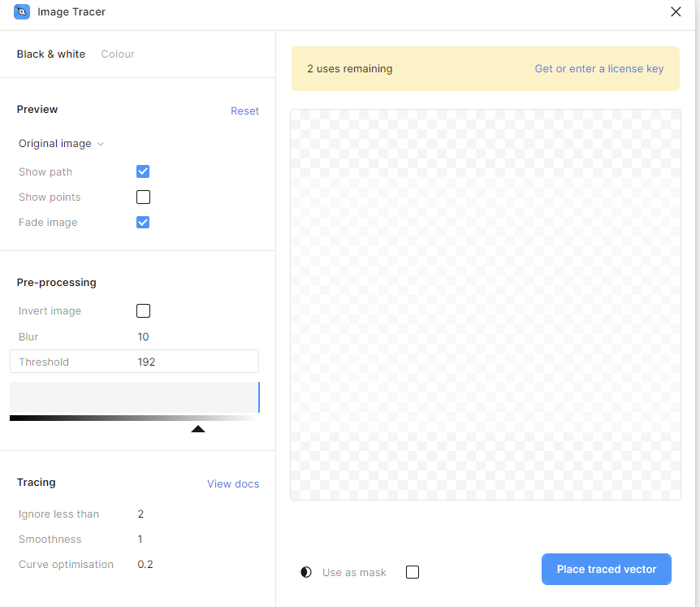This screenshot has height=607, width=700.
Task: Switch to the Colour tab
Action: (x=118, y=54)
